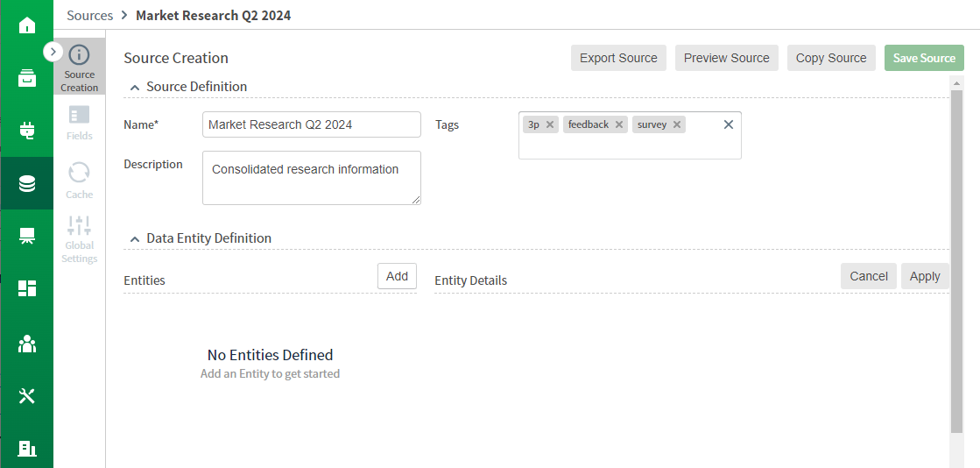Click the Save Source button
Image resolution: width=980 pixels, height=468 pixels.
coord(924,58)
